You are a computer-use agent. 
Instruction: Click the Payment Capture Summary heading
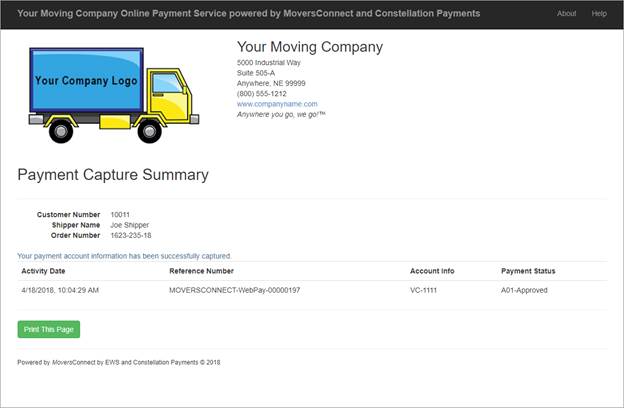(x=113, y=175)
